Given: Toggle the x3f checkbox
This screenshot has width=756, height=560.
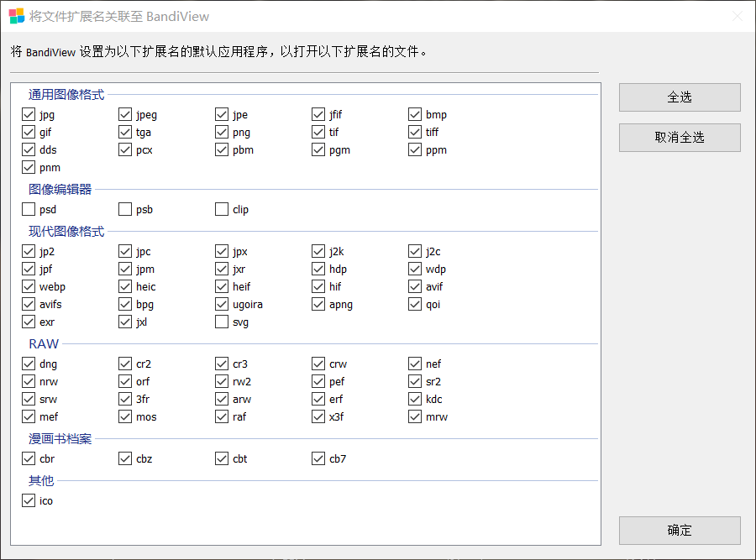Looking at the screenshot, I should (x=318, y=416).
